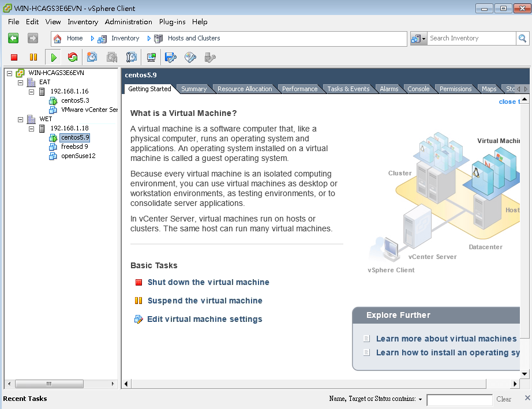
Task: Collapse the WET datacenter node
Action: pos(20,119)
